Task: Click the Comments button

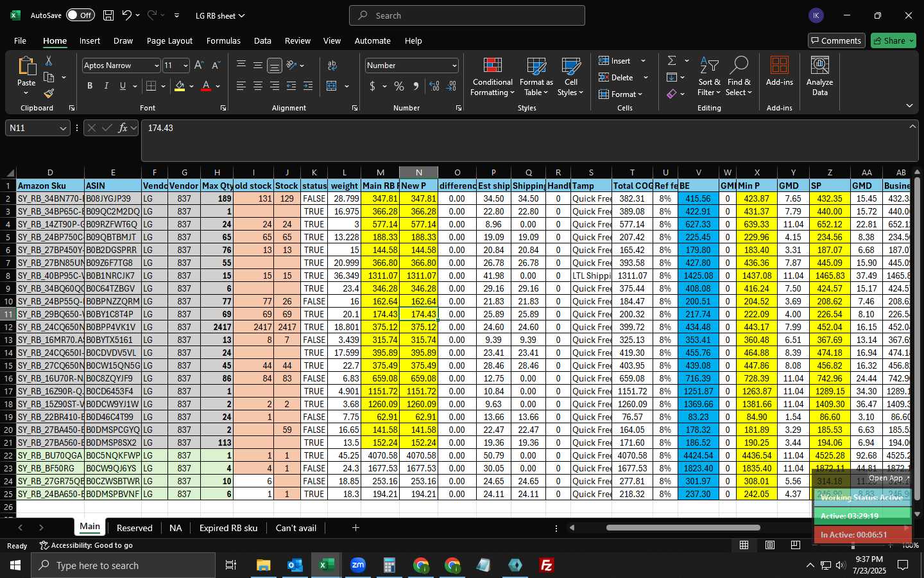Action: (x=835, y=40)
